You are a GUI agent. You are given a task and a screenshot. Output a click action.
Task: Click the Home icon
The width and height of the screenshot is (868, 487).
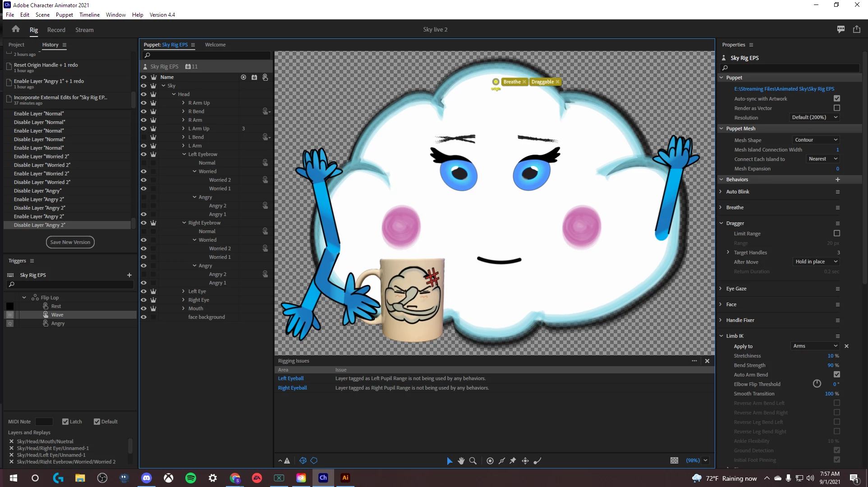(x=16, y=29)
